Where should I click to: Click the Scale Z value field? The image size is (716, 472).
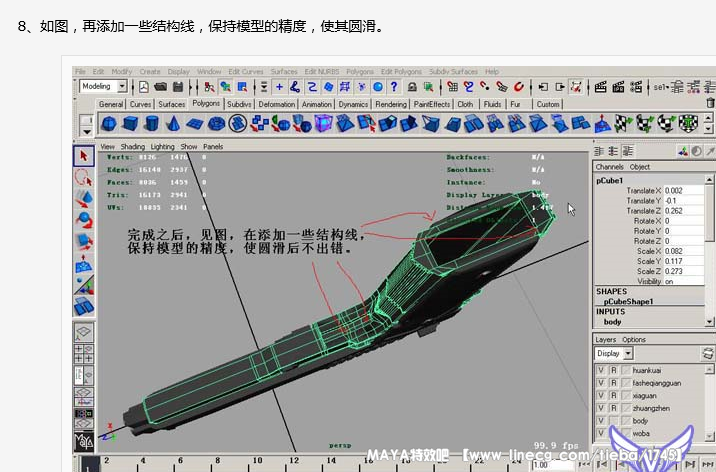[684, 271]
